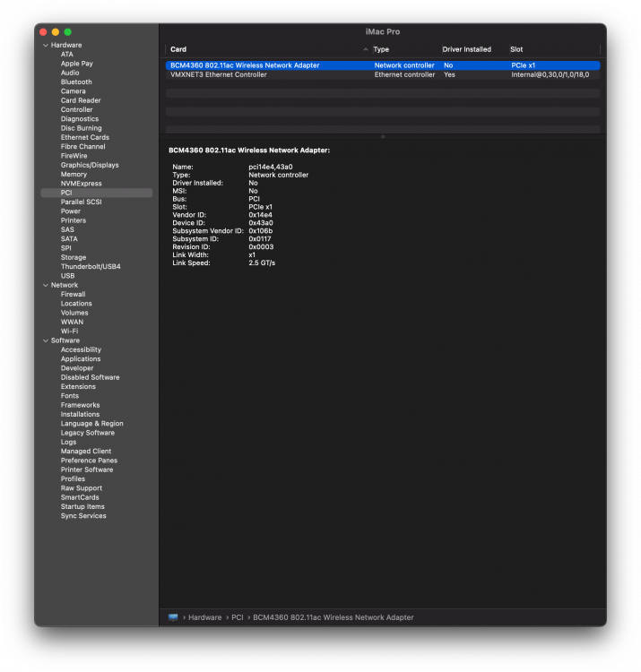Image resolution: width=641 pixels, height=672 pixels.
Task: Collapse the Software section chevron
Action: (x=46, y=340)
